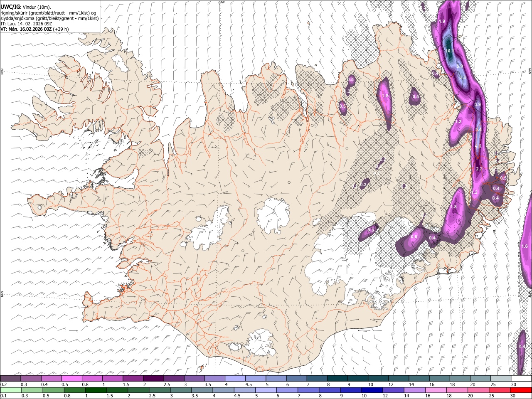Click the 'VT: Mán. 16.02.2026 00Z' valid time
Screen dimensions: 532x399
coord(26,29)
